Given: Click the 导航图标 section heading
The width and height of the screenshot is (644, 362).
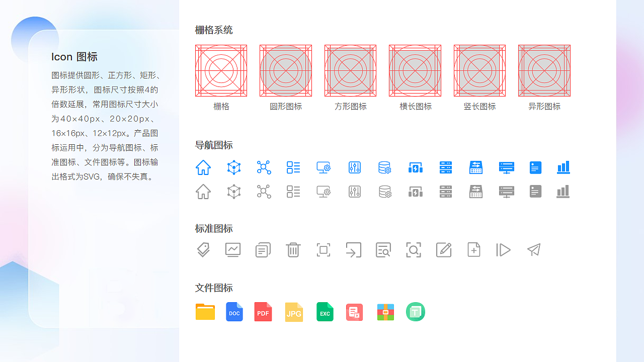Looking at the screenshot, I should (x=214, y=145).
